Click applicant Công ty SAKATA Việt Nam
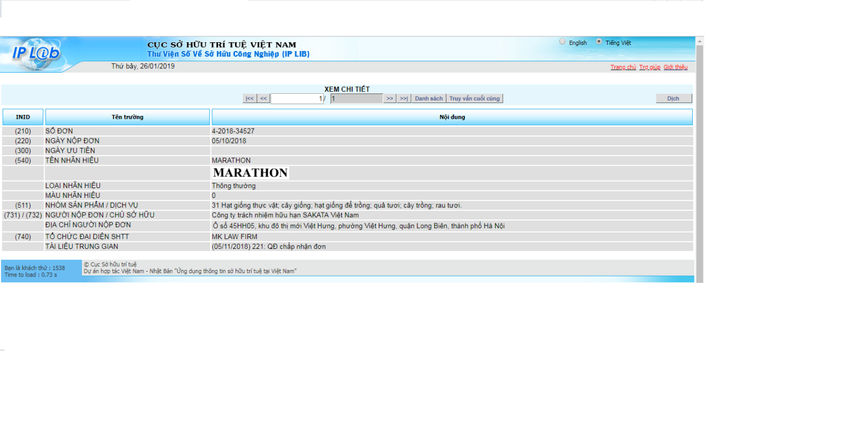This screenshot has width=868, height=438. (285, 215)
